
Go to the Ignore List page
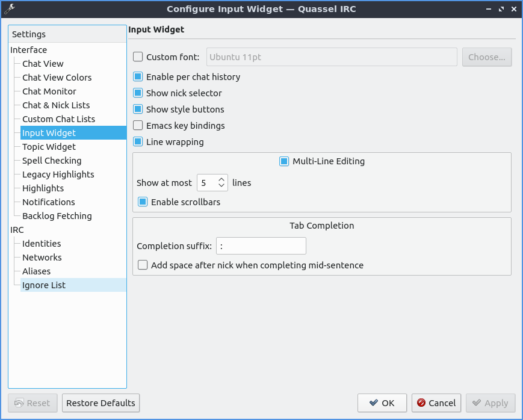(44, 285)
